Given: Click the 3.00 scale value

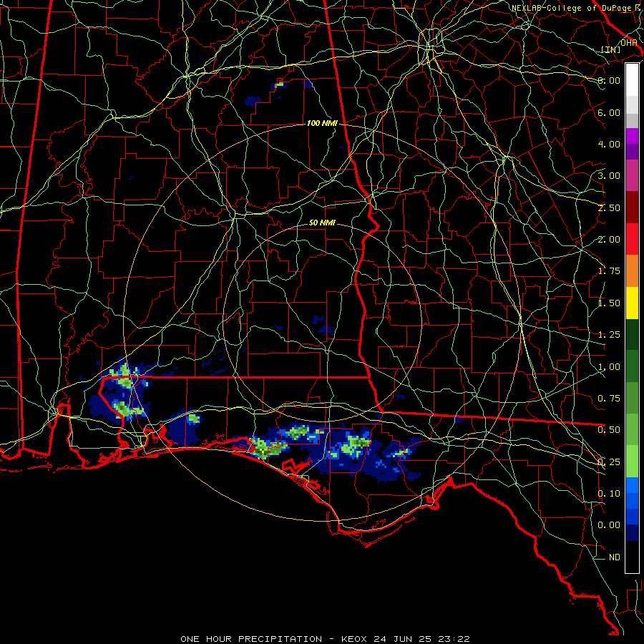Looking at the screenshot, I should coord(609,176).
